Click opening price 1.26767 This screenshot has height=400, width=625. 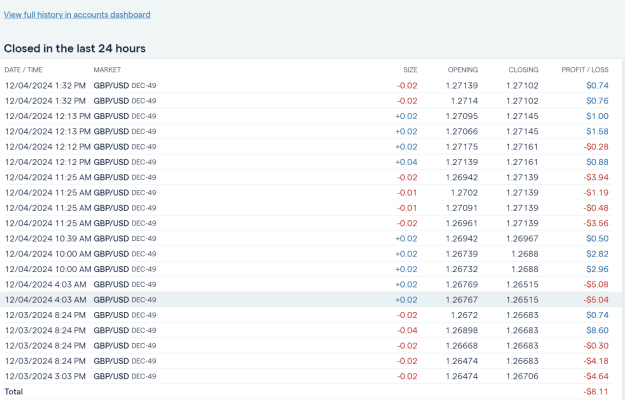tap(462, 300)
